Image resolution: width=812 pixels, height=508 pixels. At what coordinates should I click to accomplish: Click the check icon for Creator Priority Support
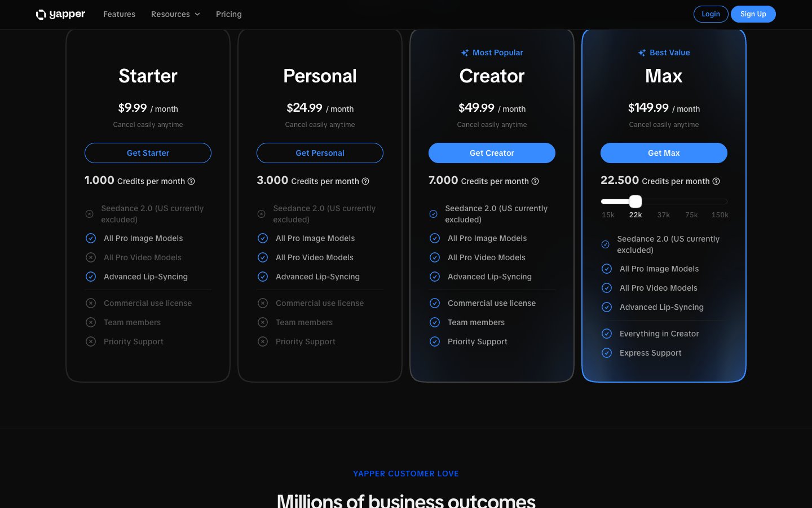point(435,341)
